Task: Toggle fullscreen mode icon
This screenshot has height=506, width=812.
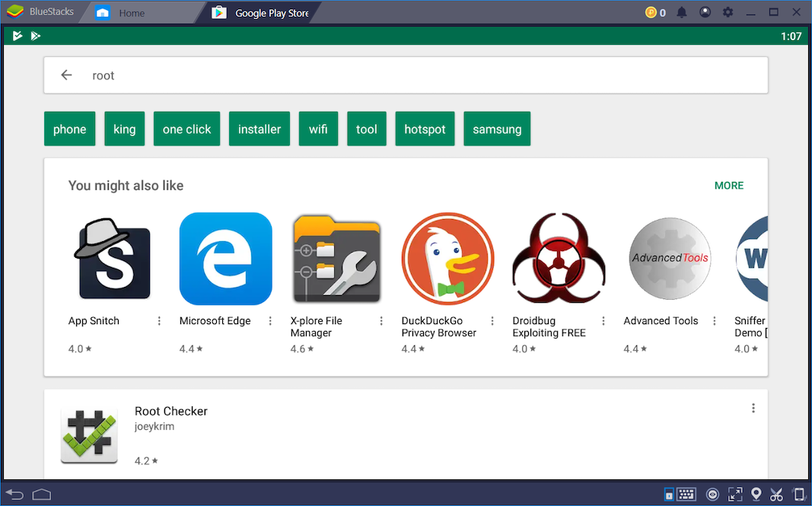Action: pyautogui.click(x=735, y=495)
